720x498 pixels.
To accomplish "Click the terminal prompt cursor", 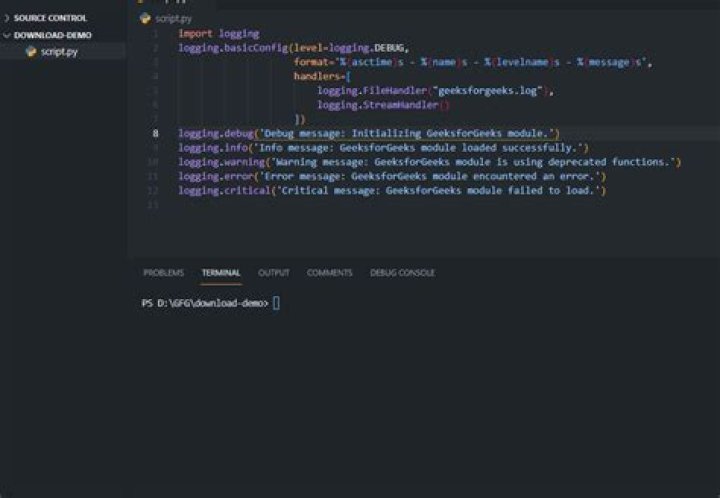I will click(x=276, y=303).
